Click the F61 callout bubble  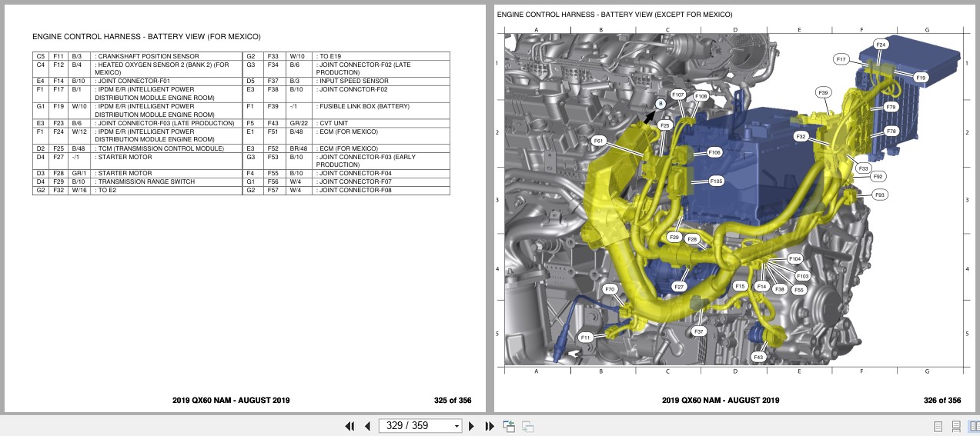[598, 141]
